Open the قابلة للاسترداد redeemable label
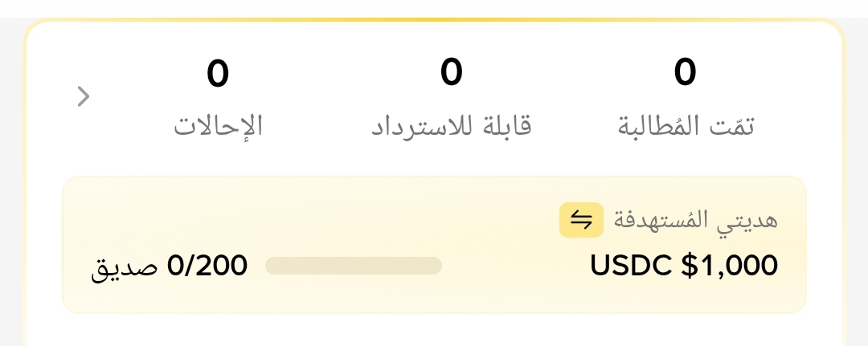This screenshot has width=868, height=346. [451, 126]
